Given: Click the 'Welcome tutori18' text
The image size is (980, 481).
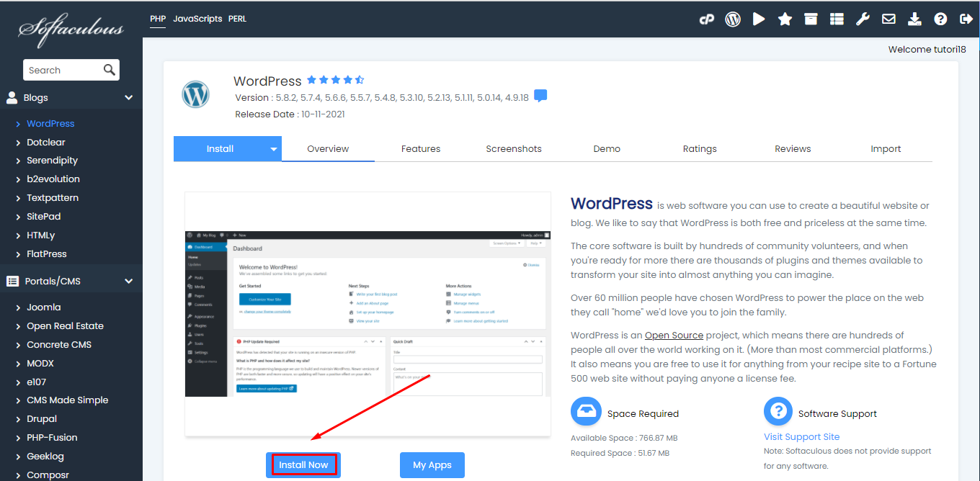Looking at the screenshot, I should pos(927,50).
